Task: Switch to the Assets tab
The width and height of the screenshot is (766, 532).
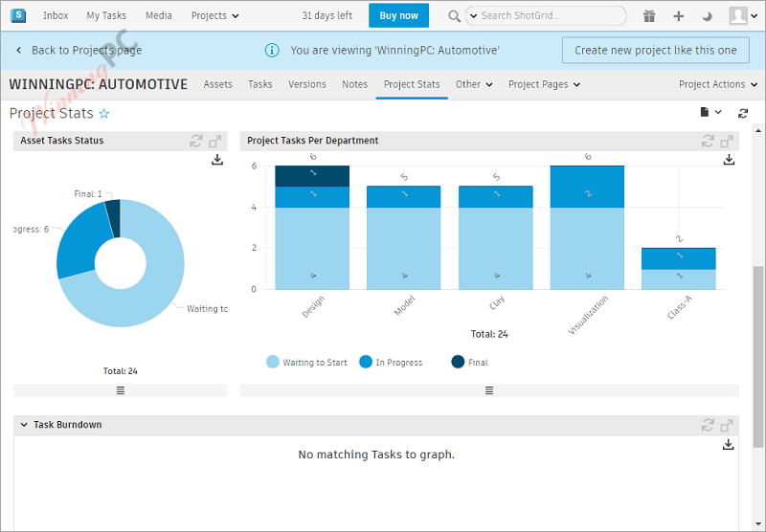Action: pyautogui.click(x=218, y=84)
